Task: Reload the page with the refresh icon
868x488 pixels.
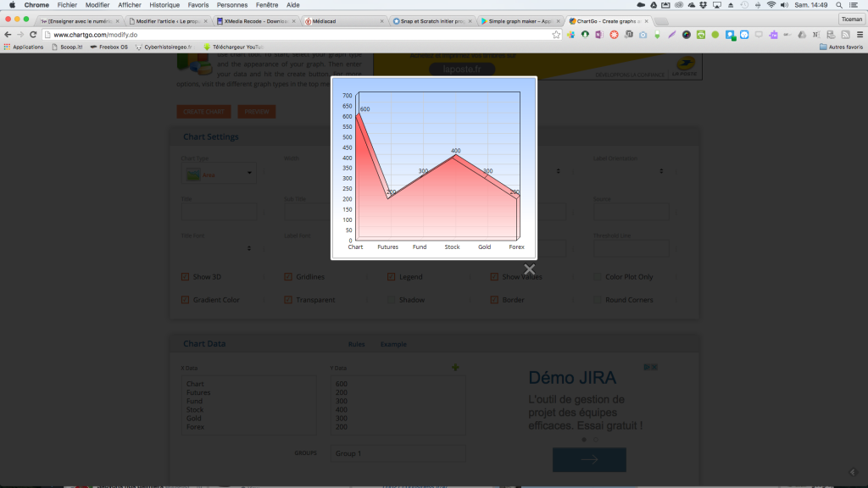Action: click(x=33, y=35)
